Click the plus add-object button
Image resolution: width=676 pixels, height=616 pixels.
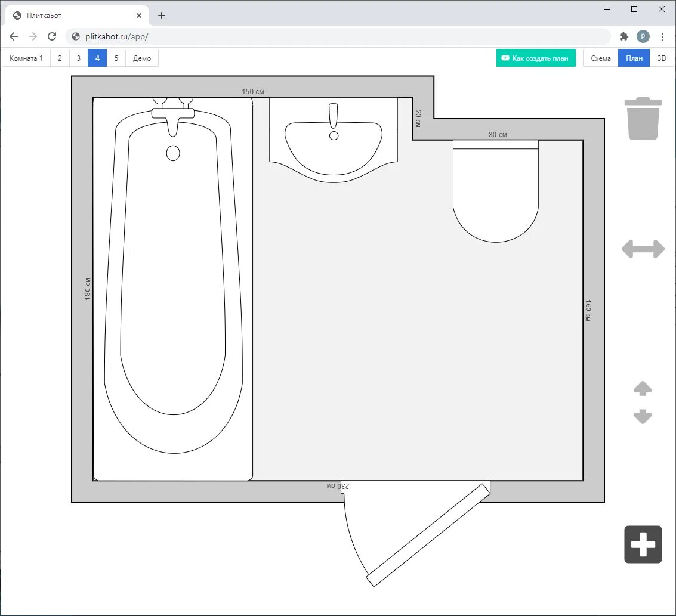[x=643, y=544]
